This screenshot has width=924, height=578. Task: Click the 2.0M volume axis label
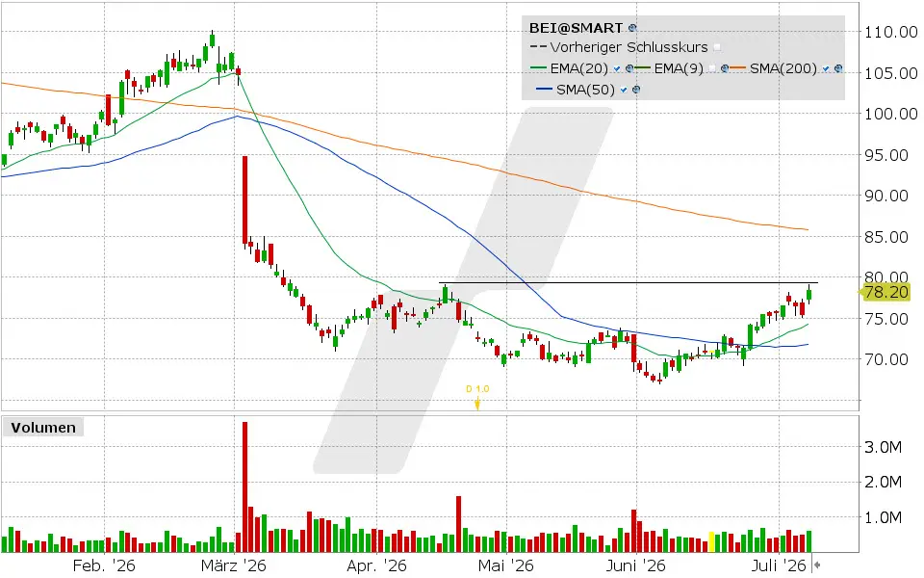pyautogui.click(x=883, y=482)
